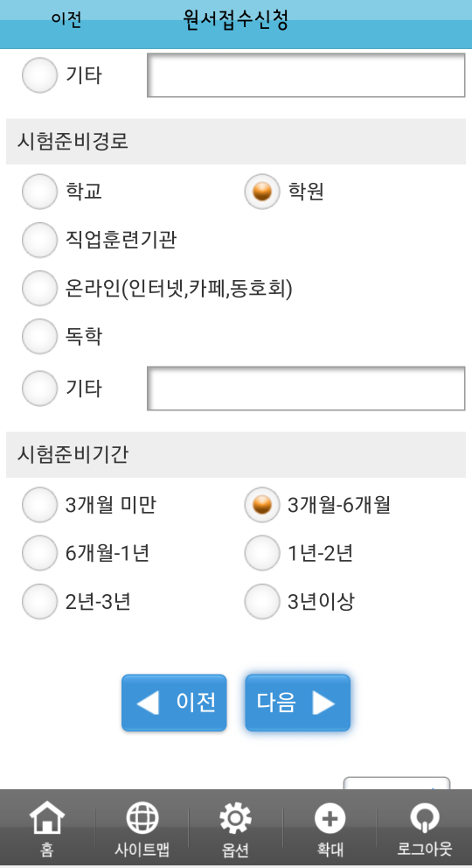The image size is (472, 868).
Task: Select 온라인(인터넷,카페,동호회) radio option
Action: coord(40,288)
